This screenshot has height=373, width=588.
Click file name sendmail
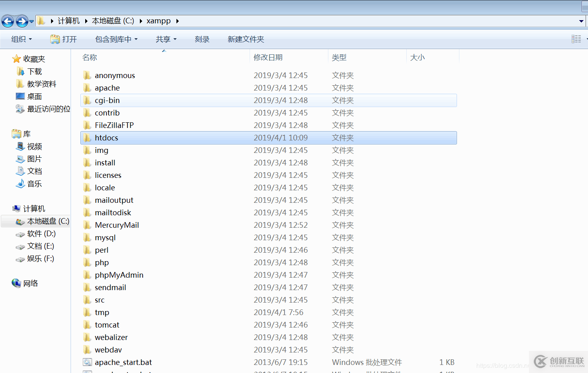click(x=111, y=287)
